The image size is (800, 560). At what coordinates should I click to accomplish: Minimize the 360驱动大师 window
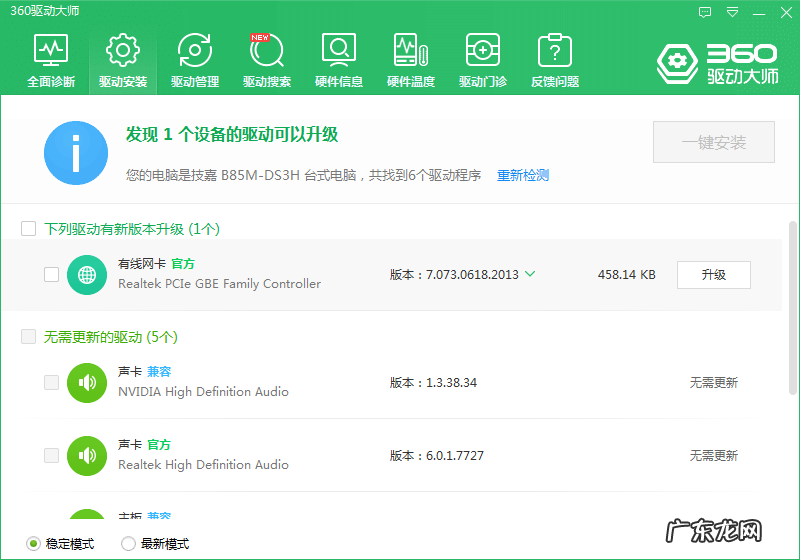tap(759, 13)
